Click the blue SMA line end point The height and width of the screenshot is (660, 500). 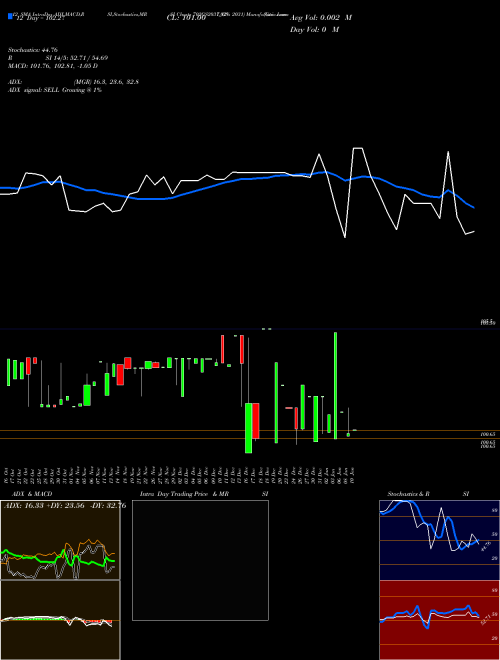point(474,208)
